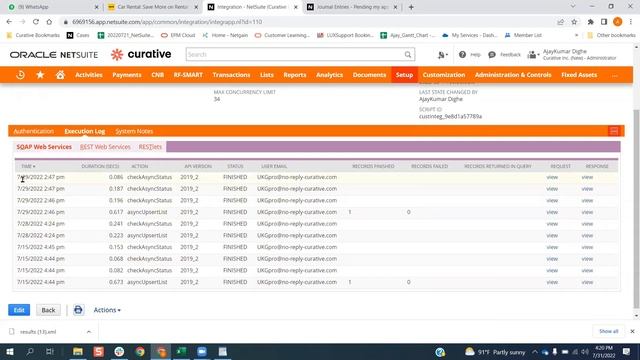
Task: Open the Chrome profile avatar
Action: click(x=618, y=22)
